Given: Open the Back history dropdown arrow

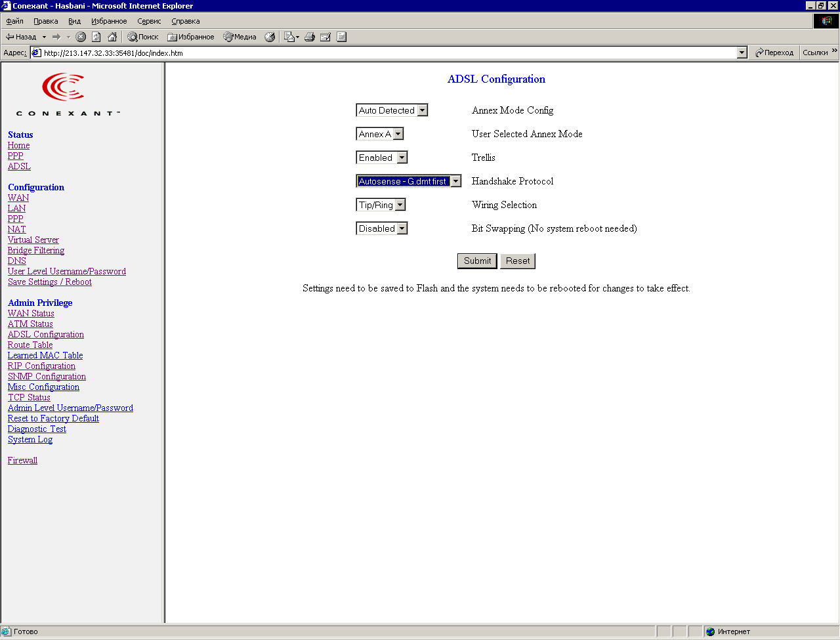Looking at the screenshot, I should (44, 37).
